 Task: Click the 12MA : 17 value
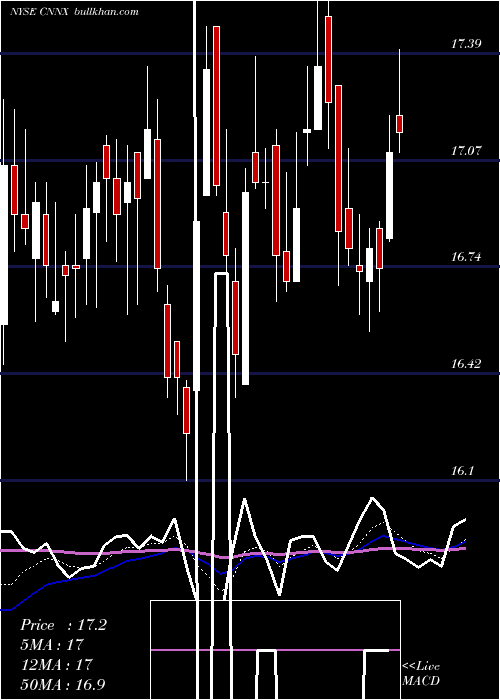point(57,664)
